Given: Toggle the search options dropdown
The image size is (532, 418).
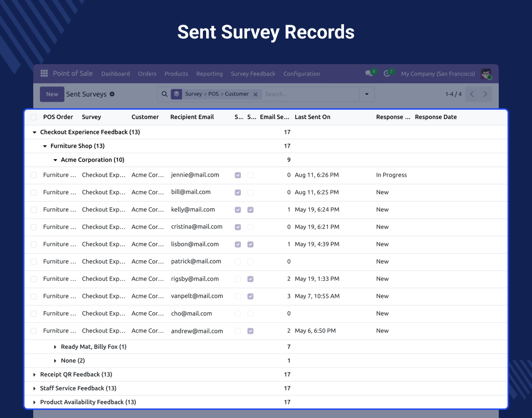Looking at the screenshot, I should (x=367, y=94).
